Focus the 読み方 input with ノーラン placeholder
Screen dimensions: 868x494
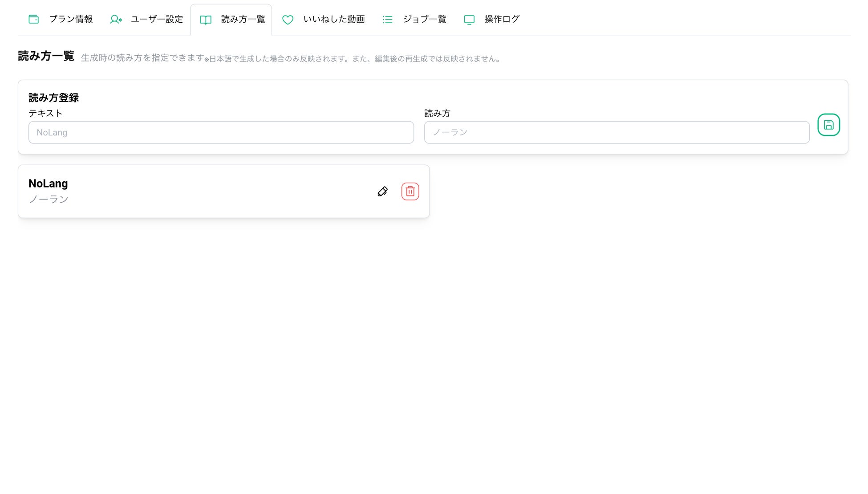[x=617, y=132]
